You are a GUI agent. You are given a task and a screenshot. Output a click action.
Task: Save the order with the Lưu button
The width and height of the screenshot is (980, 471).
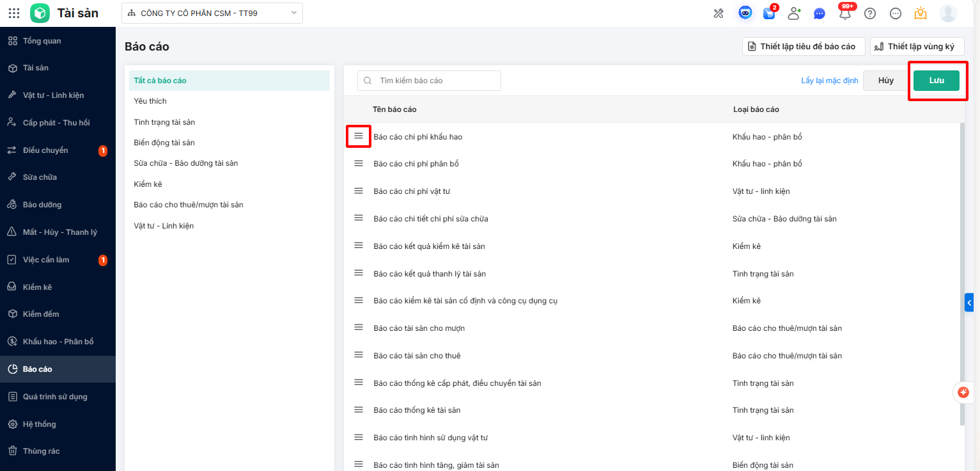[x=937, y=81]
